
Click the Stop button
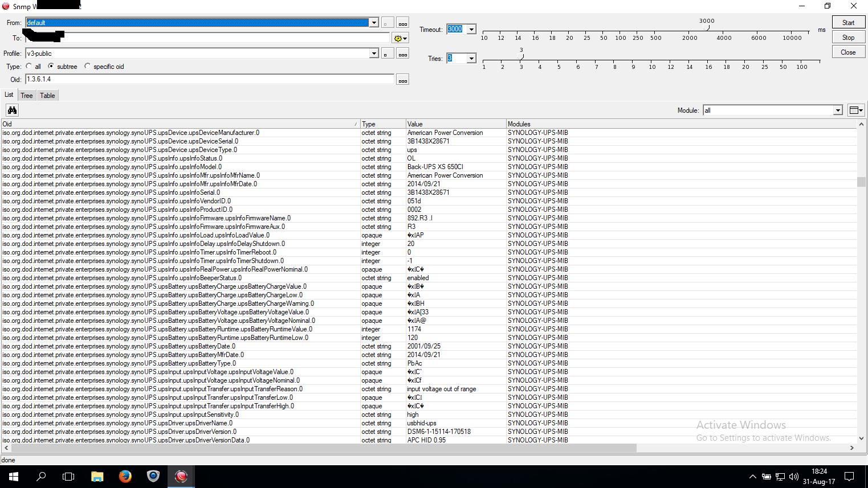point(848,38)
